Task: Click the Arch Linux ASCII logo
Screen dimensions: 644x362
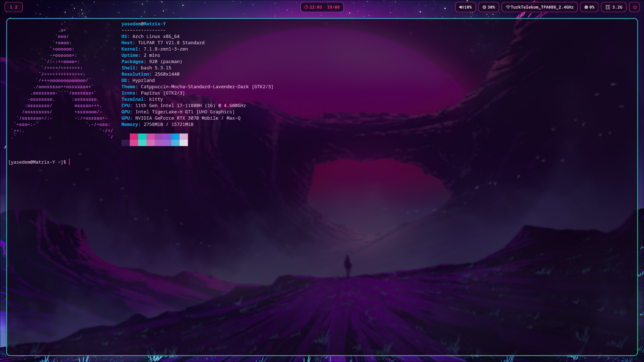Action: (62, 80)
